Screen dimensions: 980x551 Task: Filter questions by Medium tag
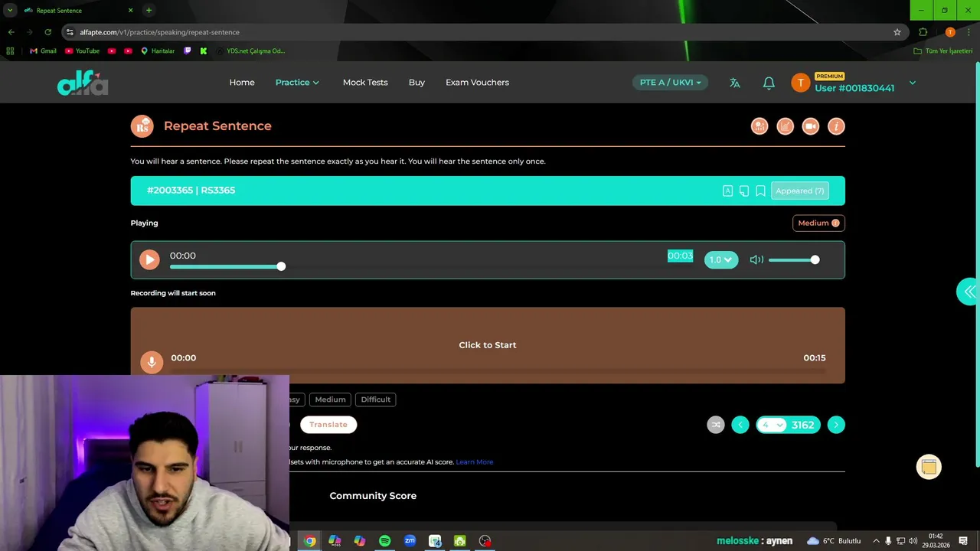330,399
